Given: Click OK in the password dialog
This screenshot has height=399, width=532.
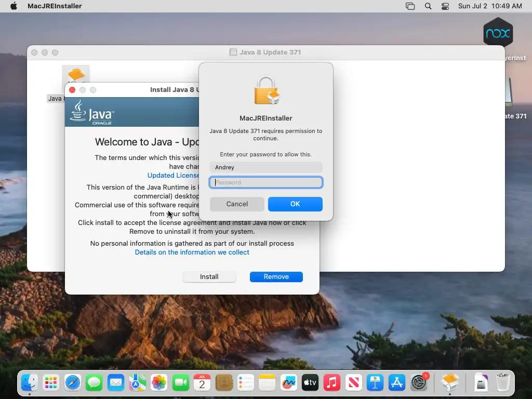Looking at the screenshot, I should 295,204.
